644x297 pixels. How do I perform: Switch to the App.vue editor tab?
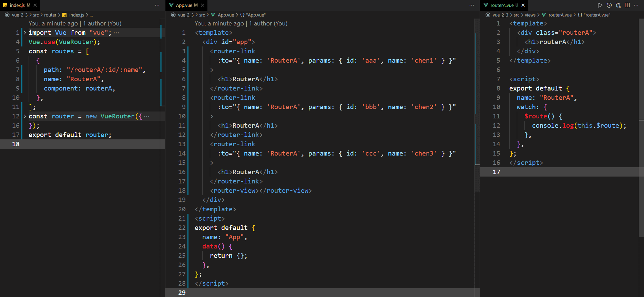tap(186, 5)
